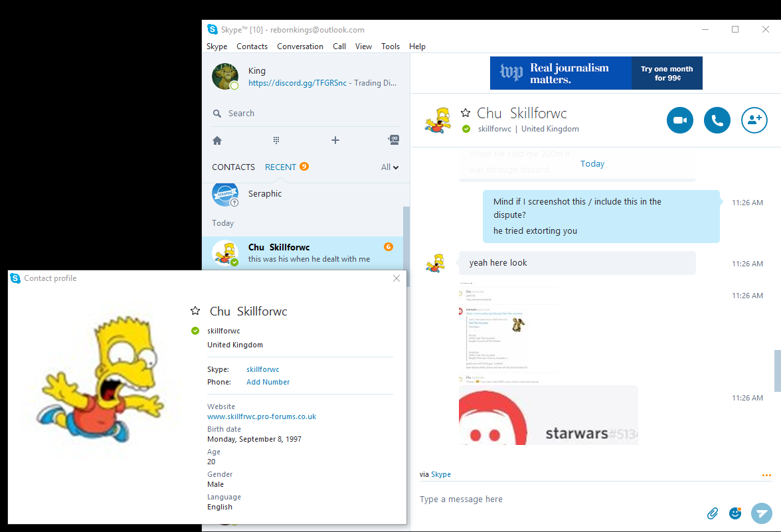
Task: Open the Conversation menu
Action: pyautogui.click(x=300, y=46)
